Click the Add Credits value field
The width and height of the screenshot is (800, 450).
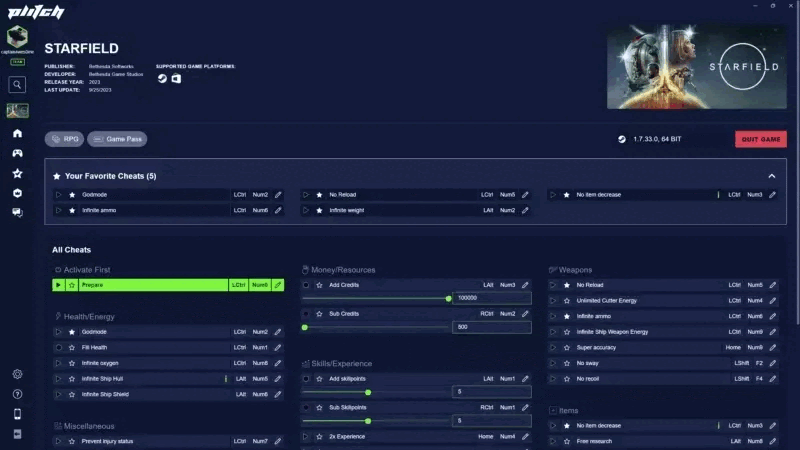pos(492,298)
